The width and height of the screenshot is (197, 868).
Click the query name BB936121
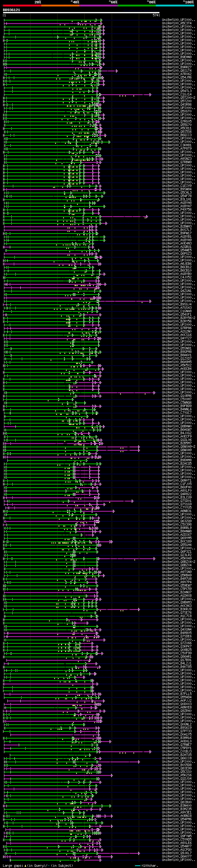pos(11,10)
